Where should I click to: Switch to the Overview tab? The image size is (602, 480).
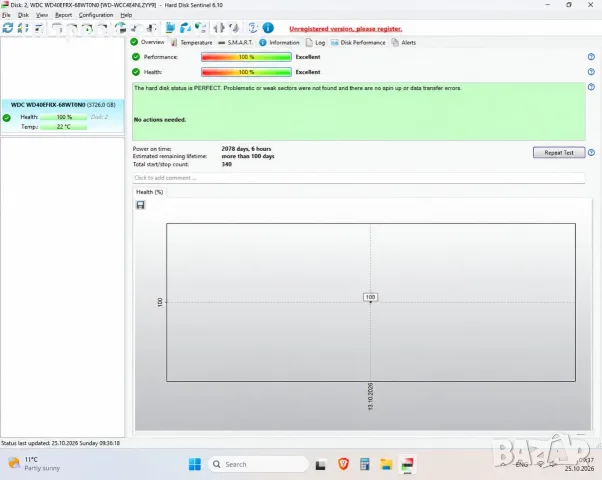[147, 42]
